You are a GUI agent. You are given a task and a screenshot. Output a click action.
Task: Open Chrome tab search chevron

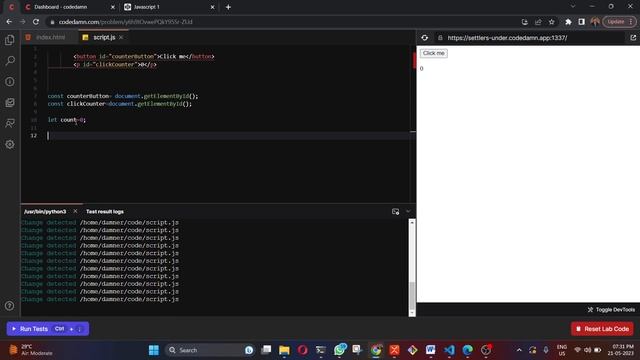pyautogui.click(x=573, y=7)
